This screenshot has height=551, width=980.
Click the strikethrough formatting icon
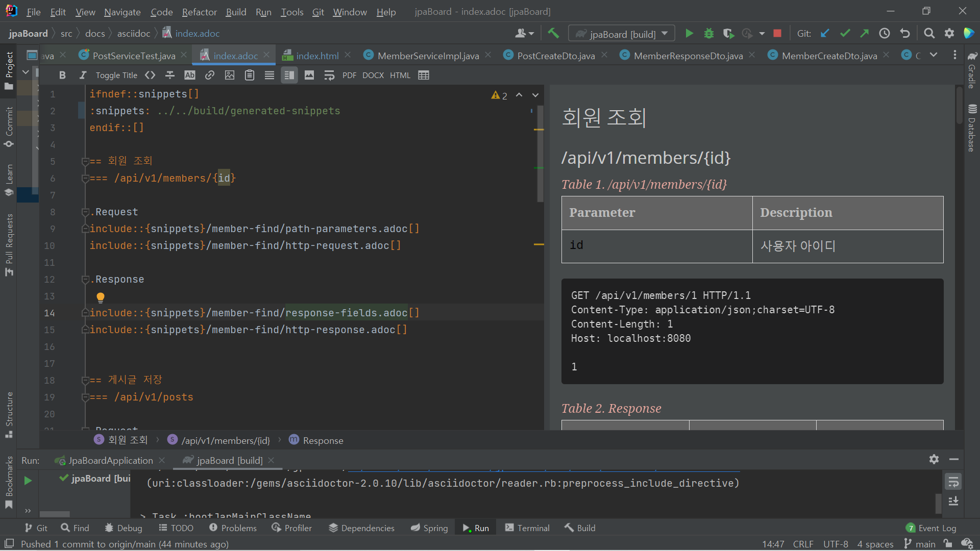[170, 76]
